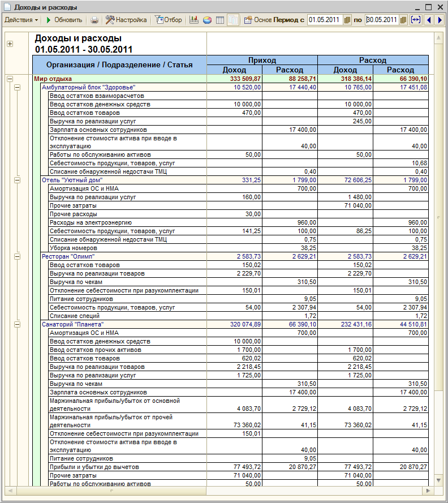Select the Расходы на электроэнергию row
448x503 pixels.
pyautogui.click(x=238, y=222)
